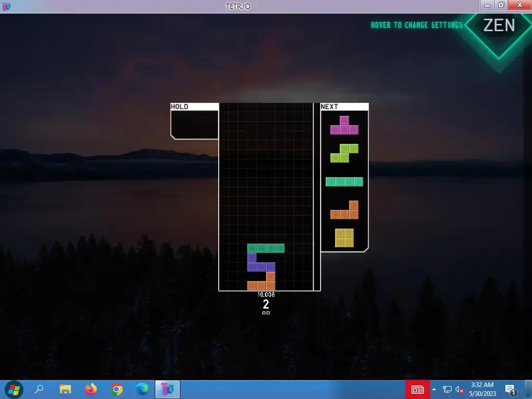532x399 pixels.
Task: Click the level number 2 below the board
Action: (x=266, y=304)
